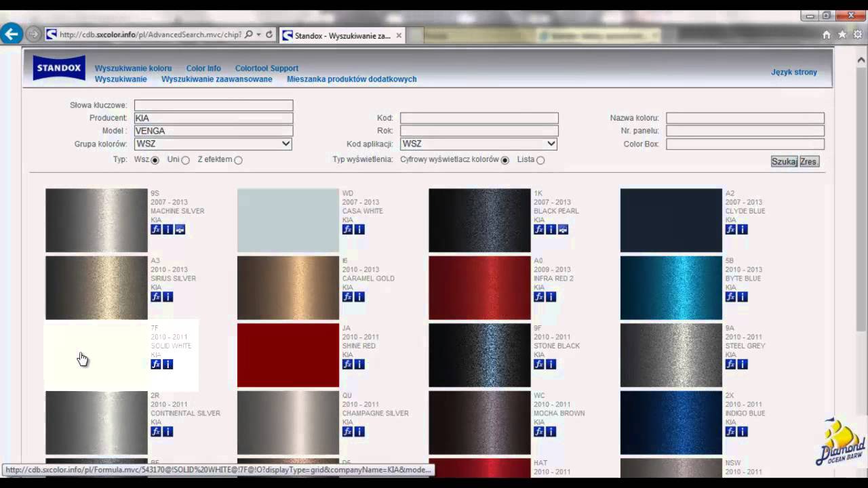The width and height of the screenshot is (868, 488).
Task: Click the Standox logo
Action: (59, 68)
